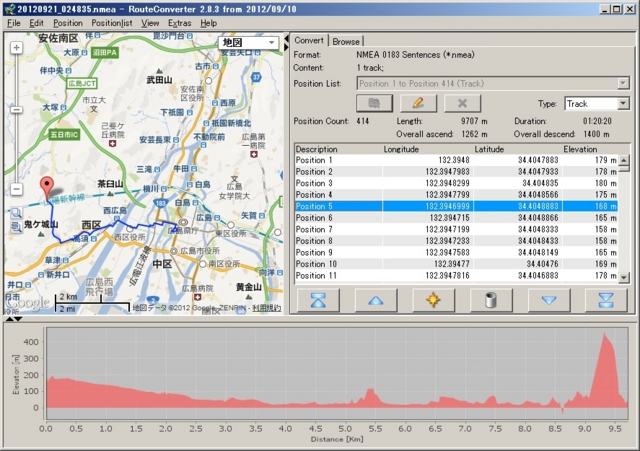Select the Position 6 row

(x=456, y=218)
